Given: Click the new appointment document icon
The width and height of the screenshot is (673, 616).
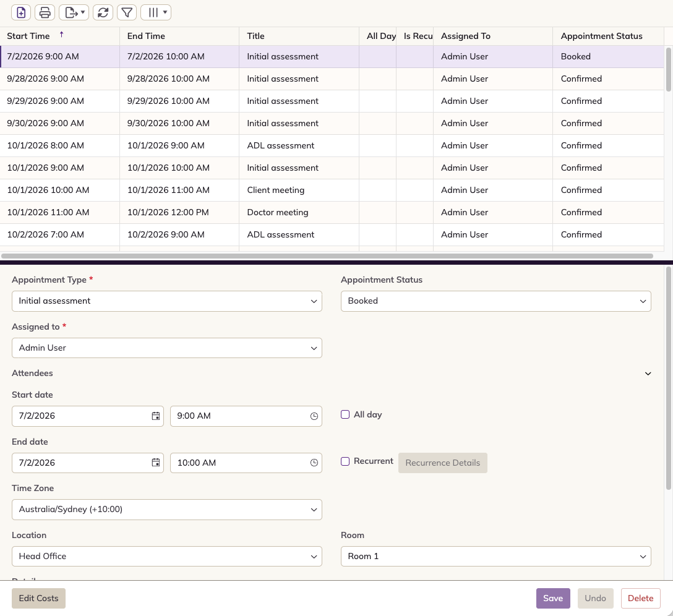Looking at the screenshot, I should (x=21, y=12).
